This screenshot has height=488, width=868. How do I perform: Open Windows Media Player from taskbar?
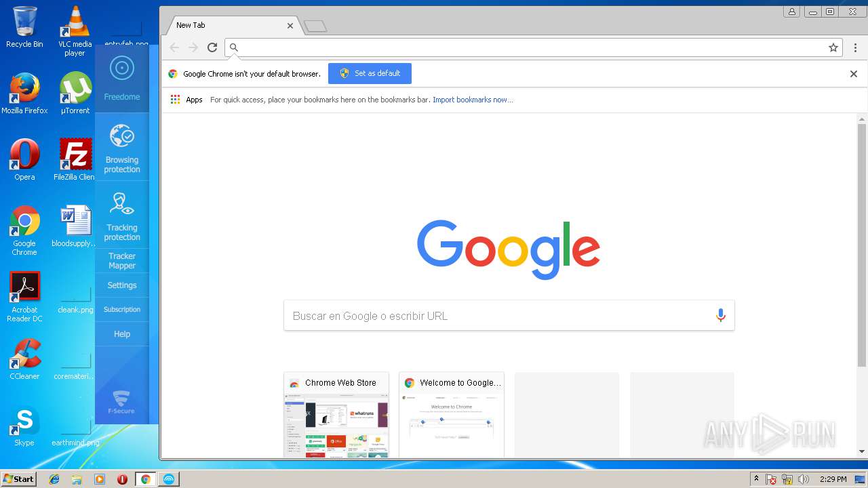(100, 479)
